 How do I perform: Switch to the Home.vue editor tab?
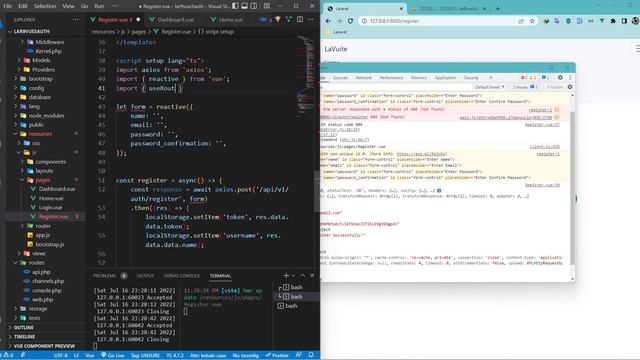231,19
